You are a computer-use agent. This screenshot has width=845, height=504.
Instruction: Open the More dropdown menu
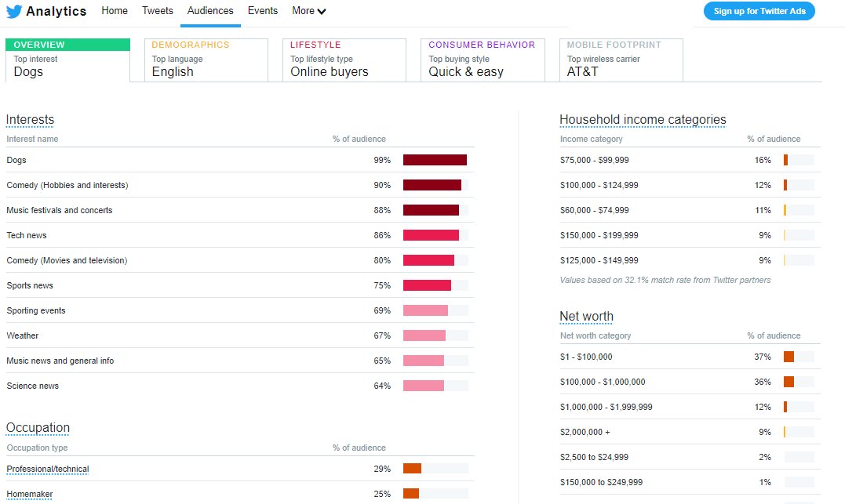tap(309, 11)
